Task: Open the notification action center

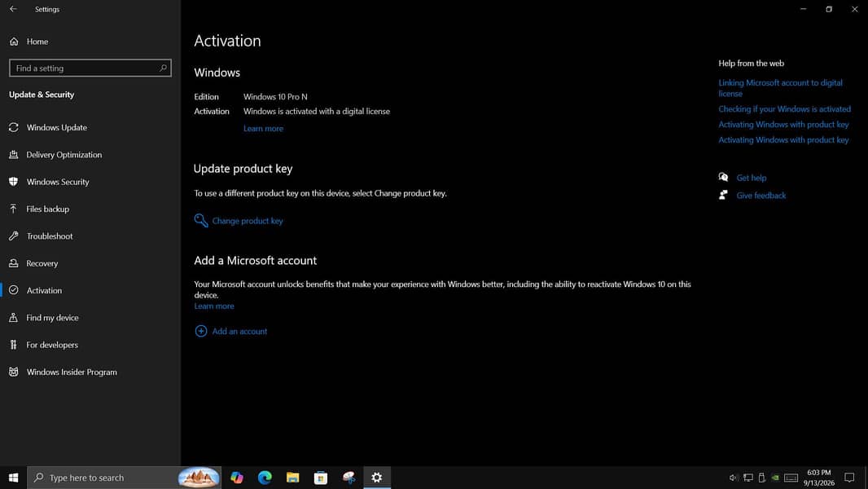Action: 849,478
